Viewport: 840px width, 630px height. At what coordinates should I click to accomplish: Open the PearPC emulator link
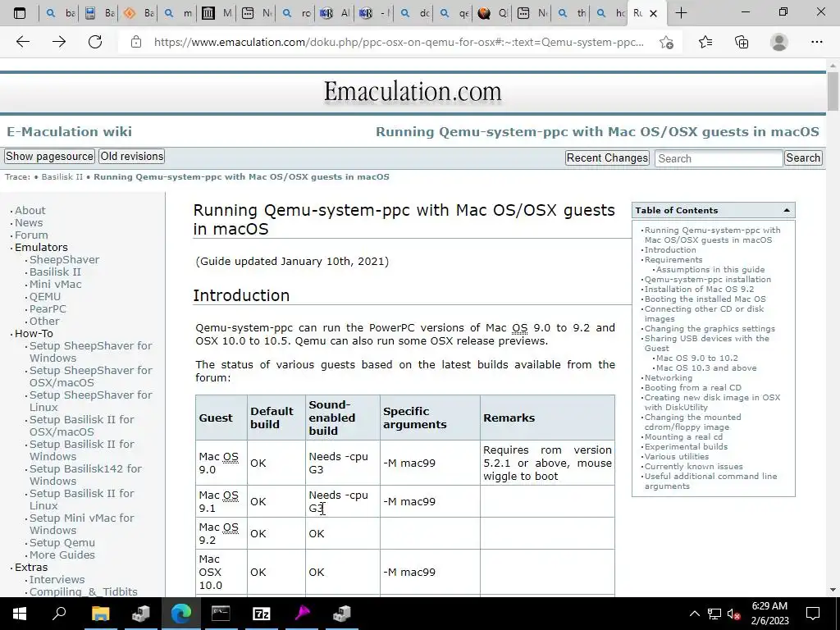[x=48, y=309]
